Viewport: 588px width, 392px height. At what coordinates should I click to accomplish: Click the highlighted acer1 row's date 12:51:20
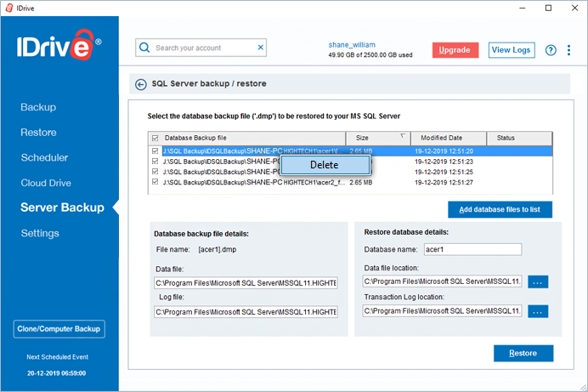[444, 151]
